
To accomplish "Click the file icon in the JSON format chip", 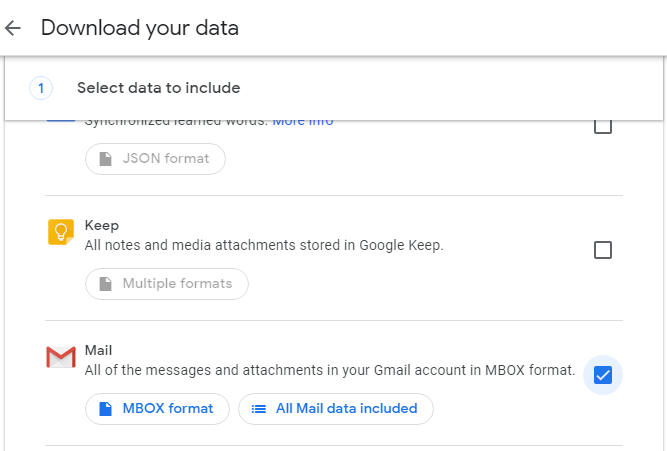I will coord(105,159).
